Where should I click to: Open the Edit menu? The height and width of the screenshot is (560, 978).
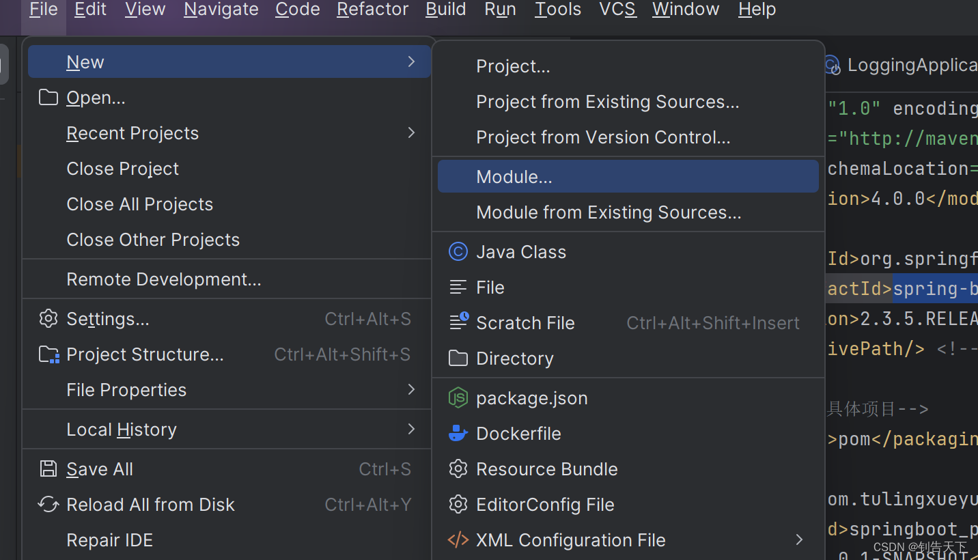point(90,10)
